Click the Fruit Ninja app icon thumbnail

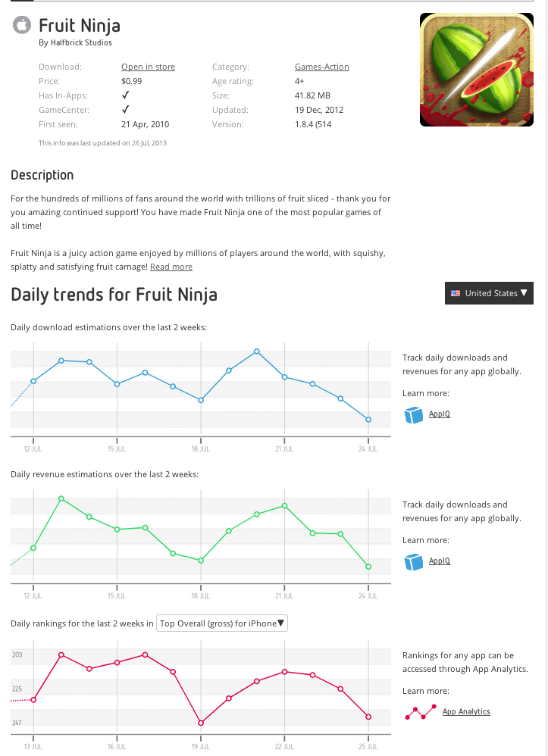click(476, 70)
